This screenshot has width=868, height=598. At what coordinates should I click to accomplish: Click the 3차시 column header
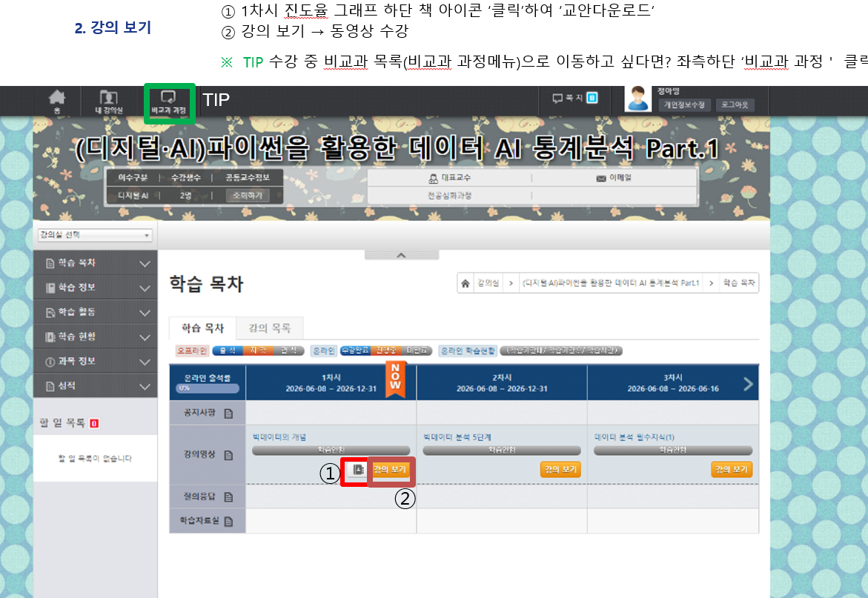(x=672, y=383)
